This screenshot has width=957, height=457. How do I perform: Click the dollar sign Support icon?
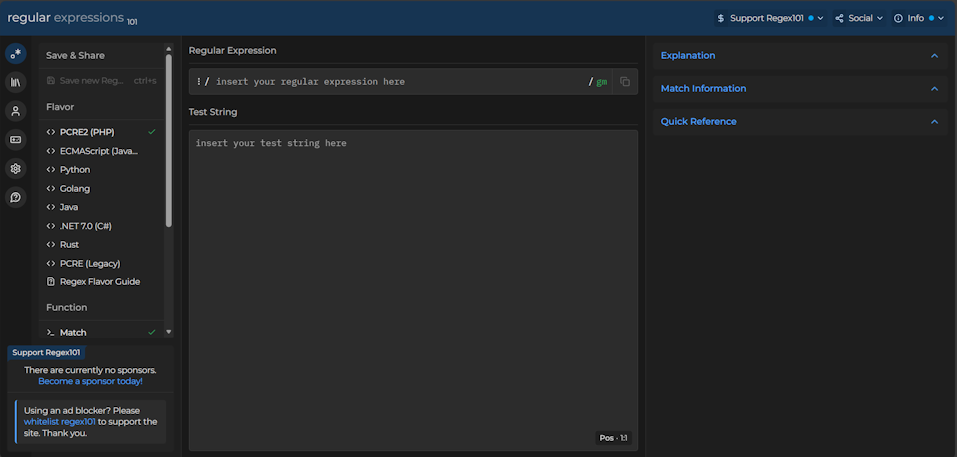[x=721, y=18]
